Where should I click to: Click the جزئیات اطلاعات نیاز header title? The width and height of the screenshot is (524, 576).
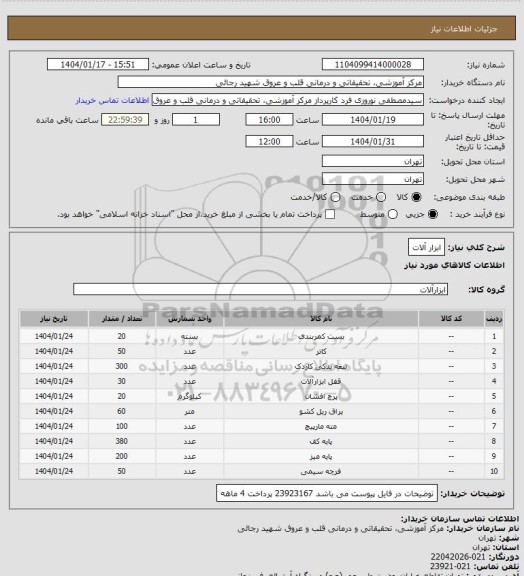coord(464,29)
